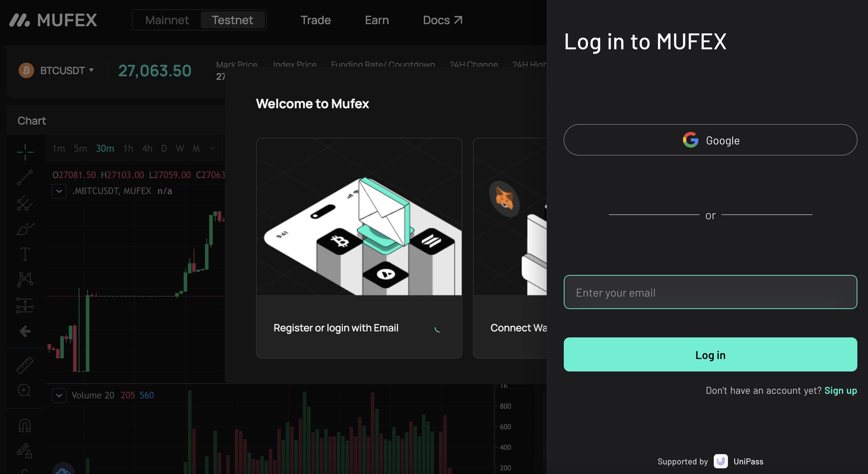The width and height of the screenshot is (868, 474).
Task: Click the Google logo icon
Action: click(691, 140)
